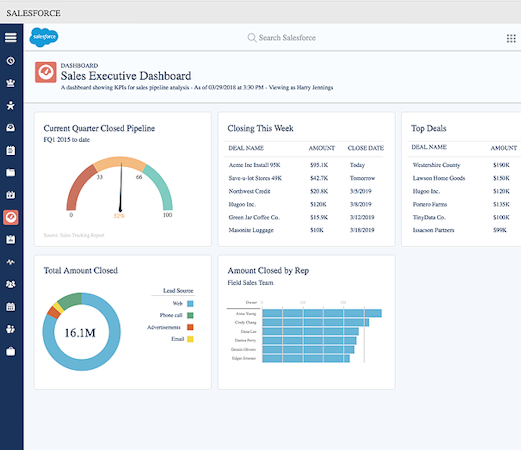This screenshot has width=521, height=450.
Task: Open Acme Inc Install 95K deal
Action: [254, 165]
